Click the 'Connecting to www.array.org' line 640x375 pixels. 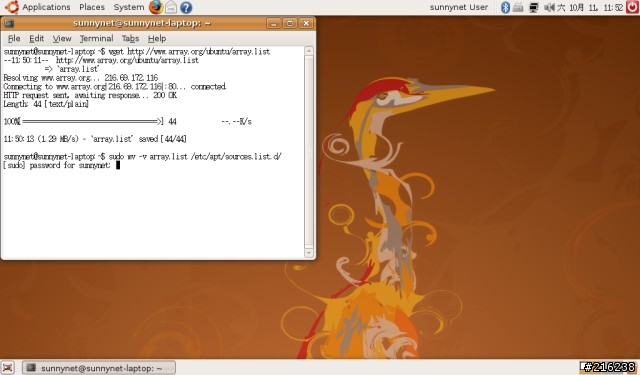pos(115,87)
